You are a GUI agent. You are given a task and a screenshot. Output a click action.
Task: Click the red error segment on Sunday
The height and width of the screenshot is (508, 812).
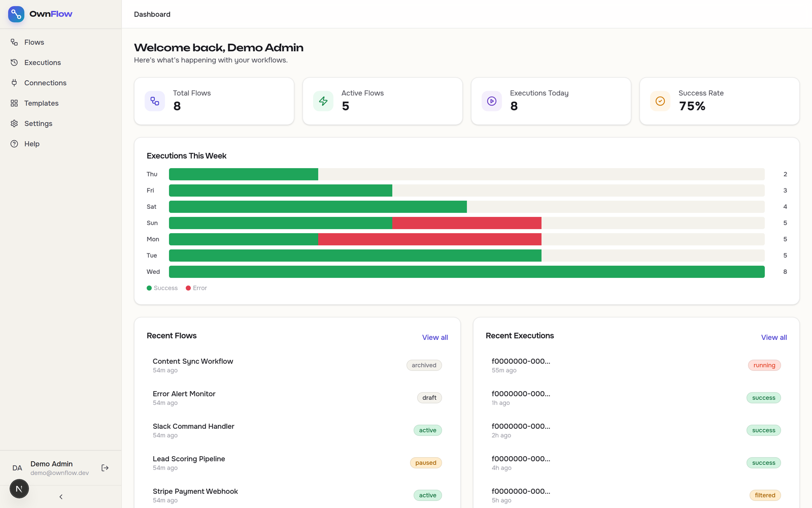point(467,223)
